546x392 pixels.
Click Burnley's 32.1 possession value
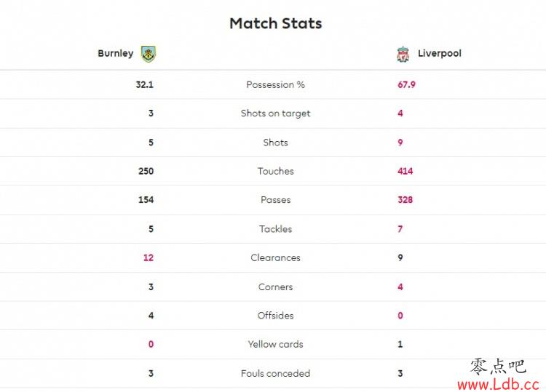click(x=145, y=84)
